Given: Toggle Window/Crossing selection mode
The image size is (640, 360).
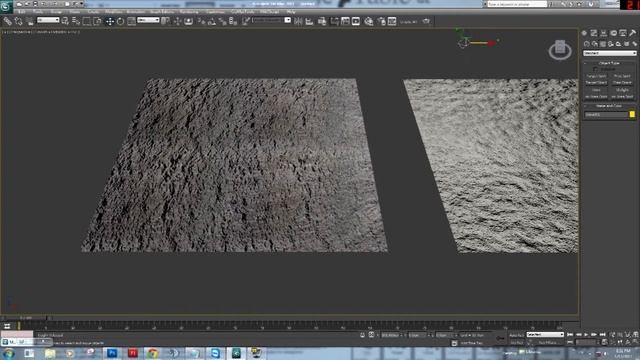Looking at the screenshot, I should [x=97, y=21].
